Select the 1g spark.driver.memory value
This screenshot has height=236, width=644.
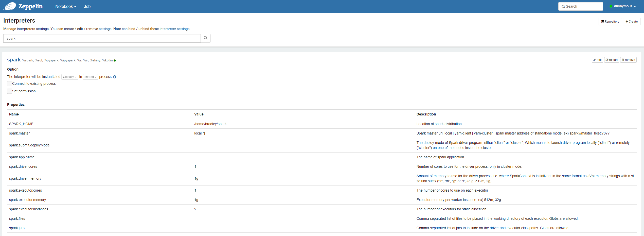[x=196, y=178]
